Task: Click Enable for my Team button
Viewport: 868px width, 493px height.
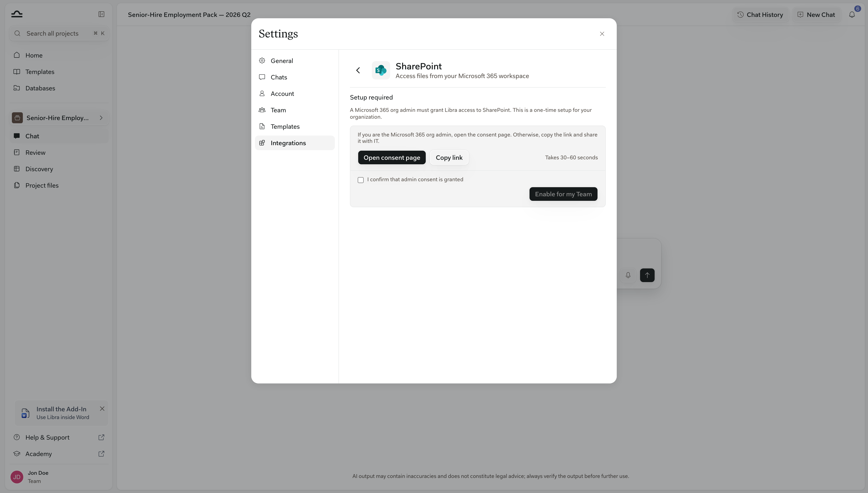Action: (x=563, y=194)
